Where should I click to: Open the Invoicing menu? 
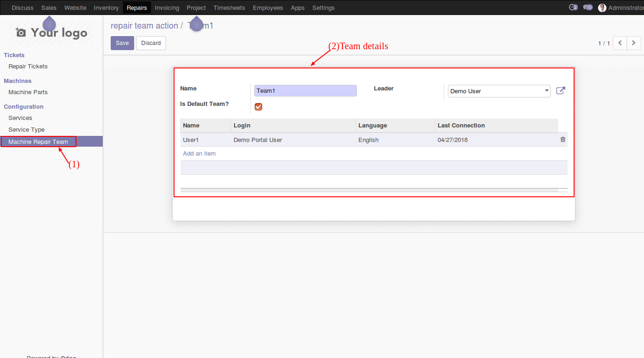tap(167, 7)
